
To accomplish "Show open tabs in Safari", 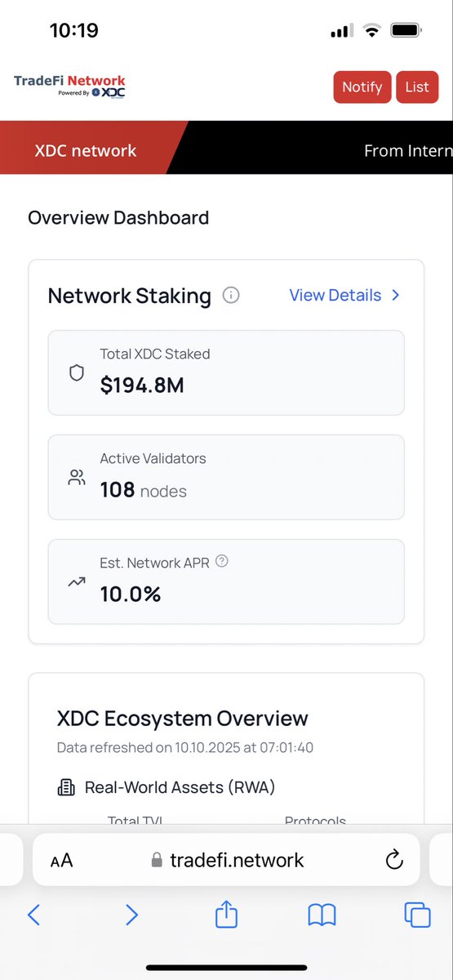I will [x=417, y=915].
